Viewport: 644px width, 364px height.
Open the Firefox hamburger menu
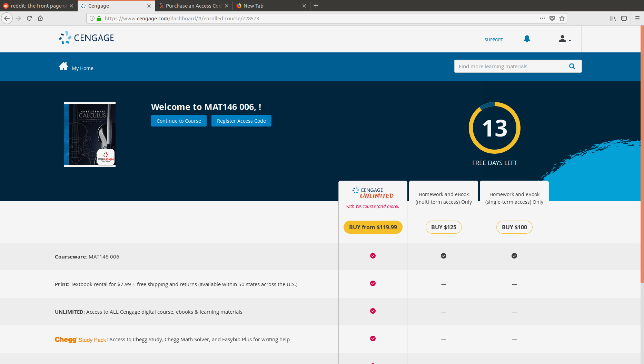637,18
